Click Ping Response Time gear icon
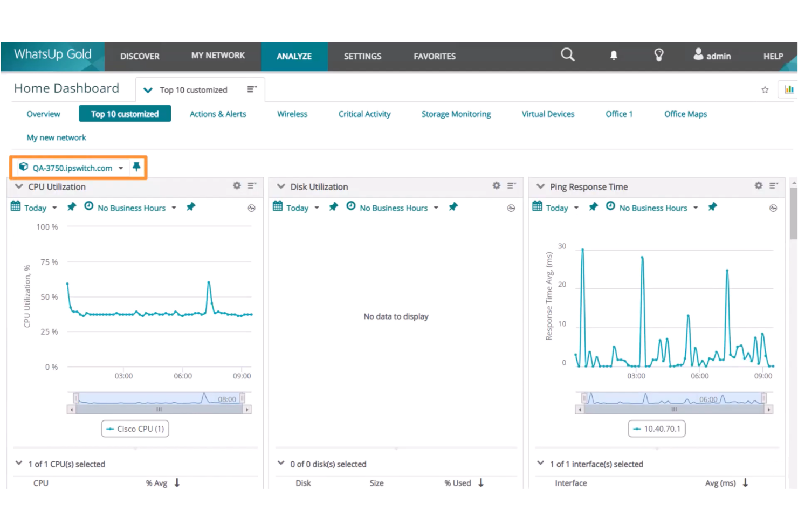 click(x=758, y=186)
